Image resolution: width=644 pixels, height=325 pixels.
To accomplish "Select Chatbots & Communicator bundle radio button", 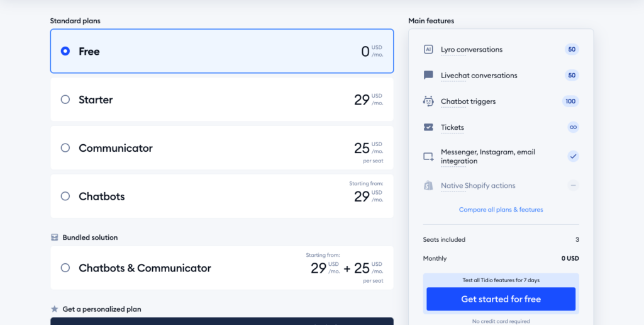I will tap(65, 268).
